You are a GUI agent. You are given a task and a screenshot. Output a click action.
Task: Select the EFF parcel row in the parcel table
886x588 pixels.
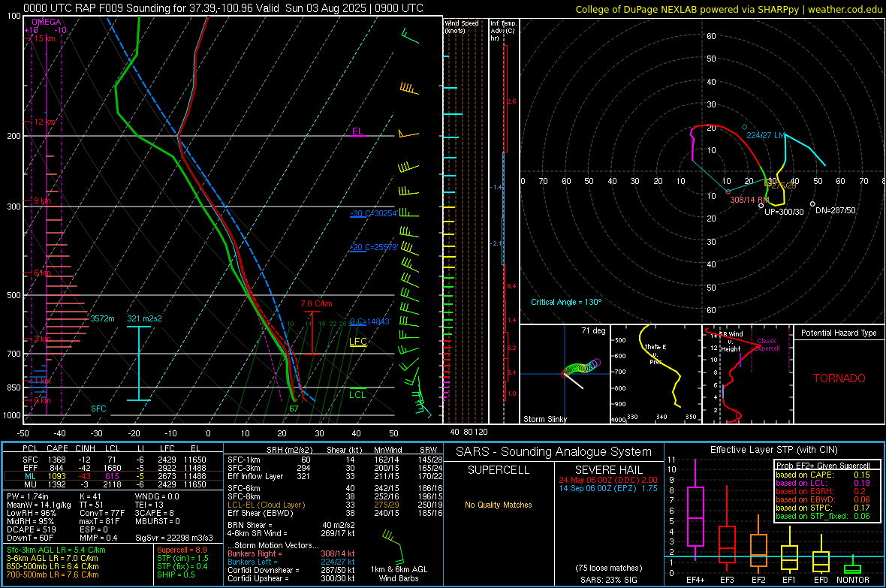click(x=113, y=468)
